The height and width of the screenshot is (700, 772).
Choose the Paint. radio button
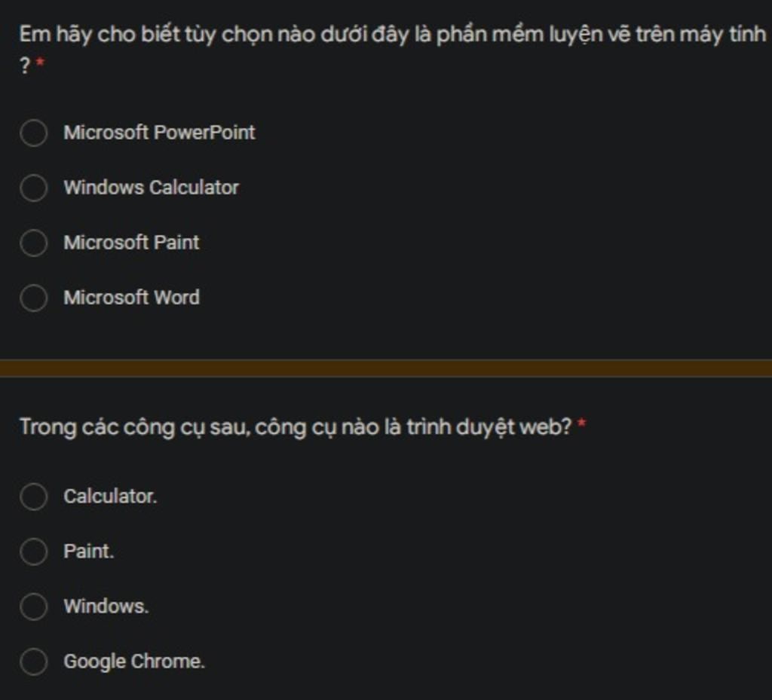point(33,552)
